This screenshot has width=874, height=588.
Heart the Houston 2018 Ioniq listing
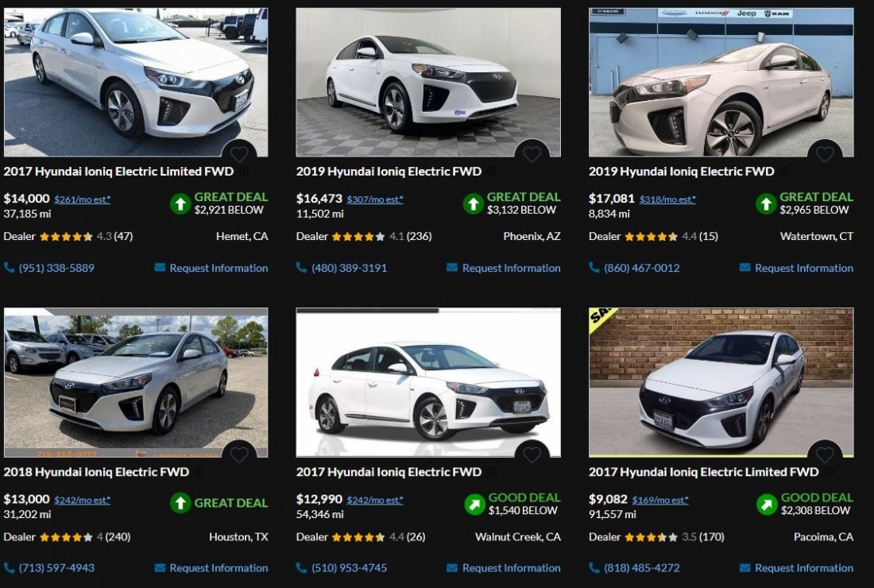point(239,455)
